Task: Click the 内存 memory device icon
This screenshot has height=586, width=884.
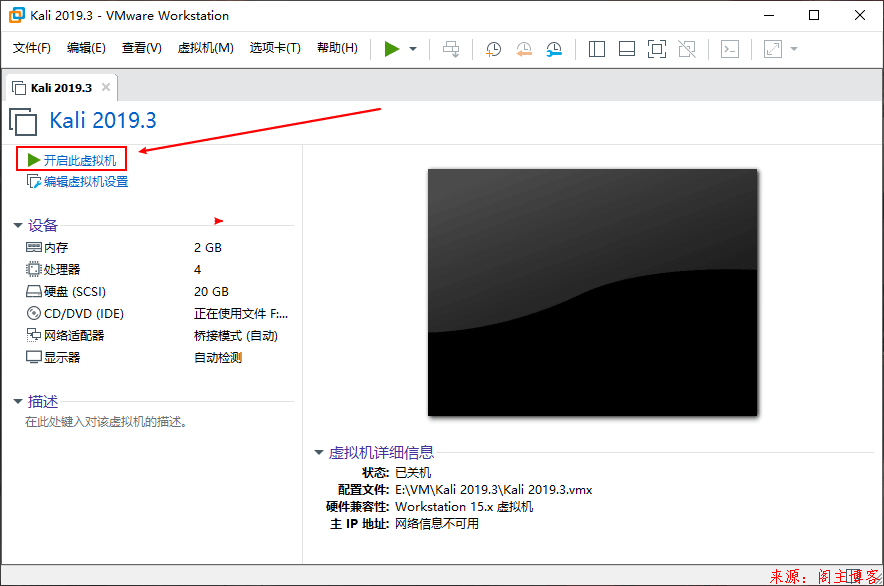Action: coord(33,247)
